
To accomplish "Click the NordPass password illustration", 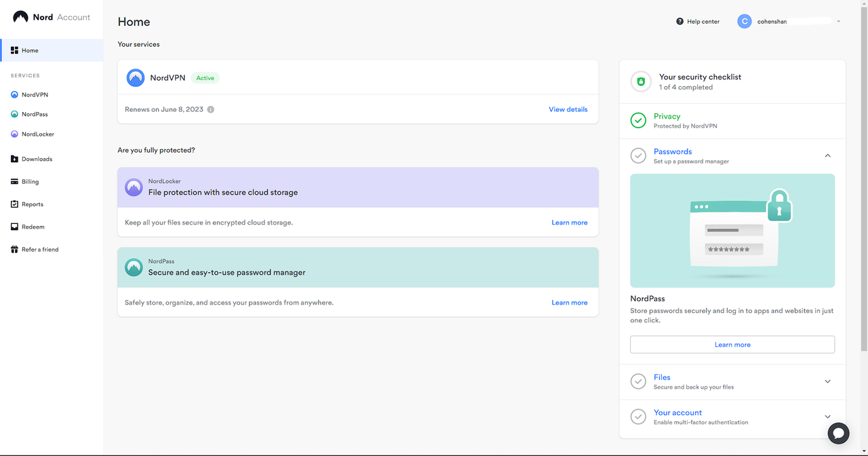I will (x=732, y=231).
